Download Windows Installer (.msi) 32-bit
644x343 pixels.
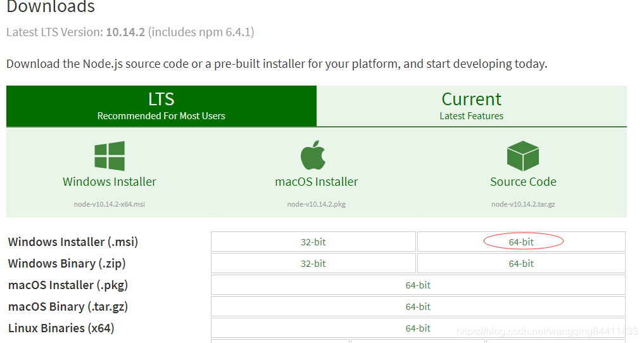[313, 242]
